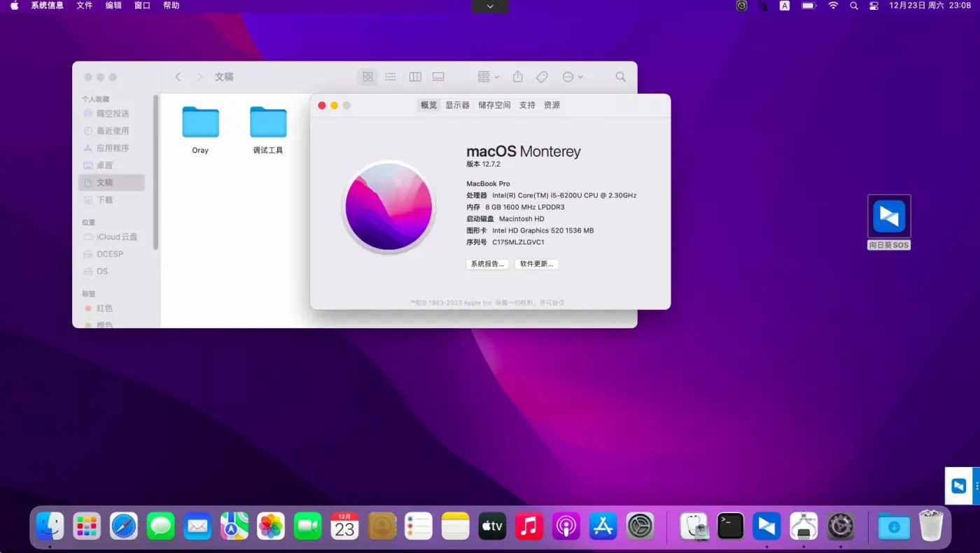Click the Finder search icon
The height and width of the screenshot is (553, 980).
pos(620,77)
